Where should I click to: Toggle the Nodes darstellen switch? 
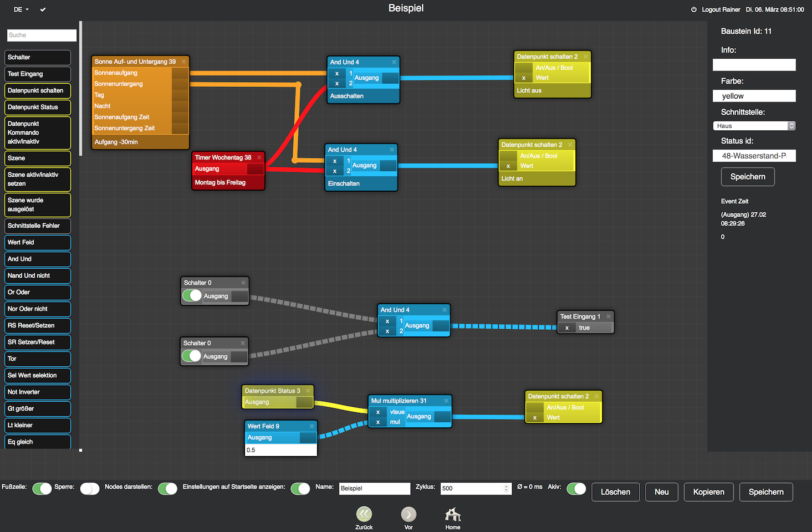click(167, 488)
